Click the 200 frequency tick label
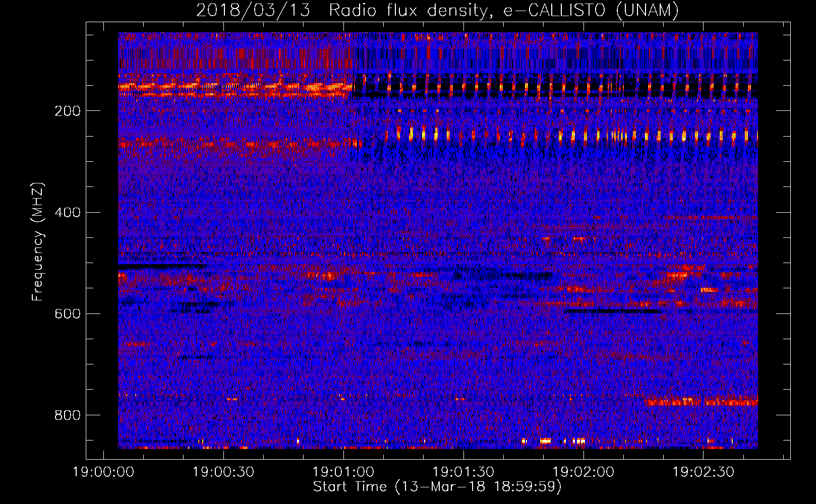Viewport: 816px width, 504px height. (68, 111)
